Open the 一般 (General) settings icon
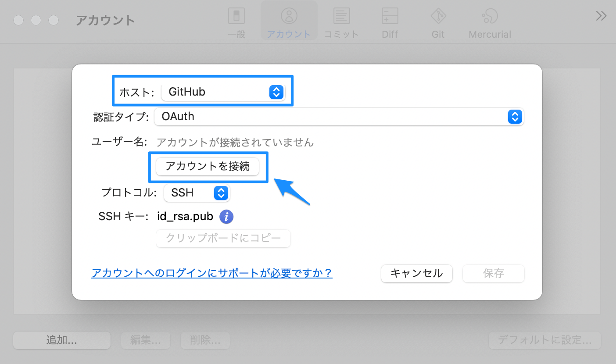Viewport: 616px width, 364px height. pyautogui.click(x=236, y=21)
